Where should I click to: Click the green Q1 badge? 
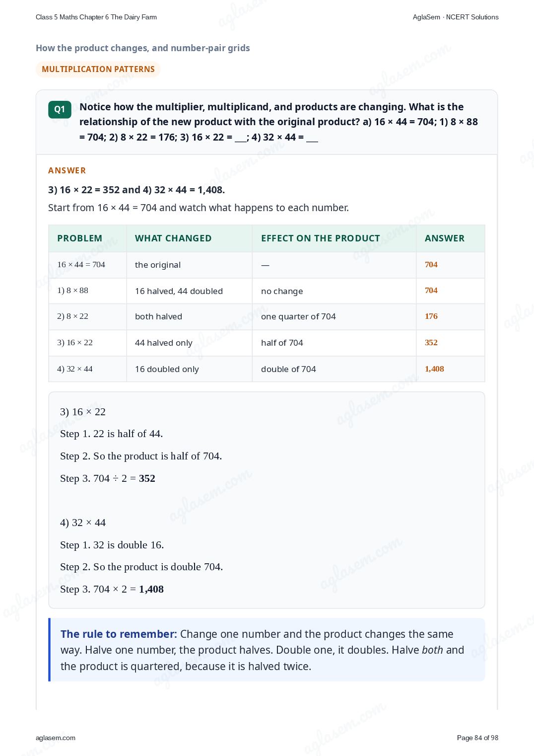60,109
